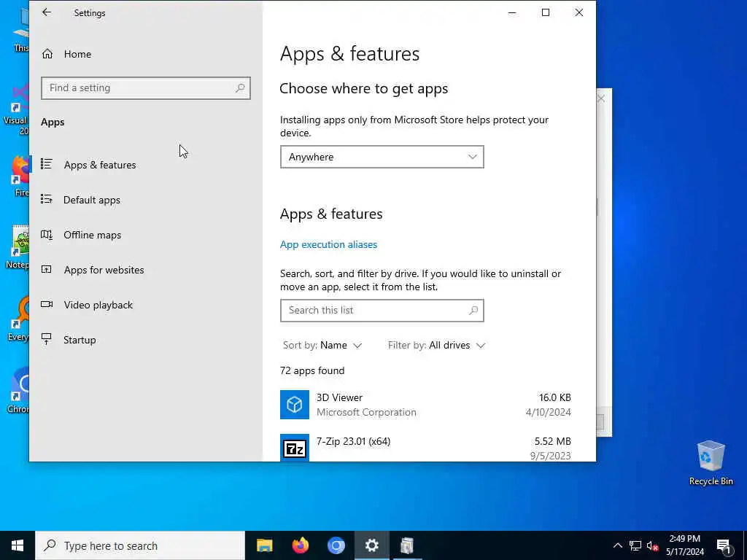Select the 3D Viewer app entry
The image size is (747, 560).
pos(426,405)
